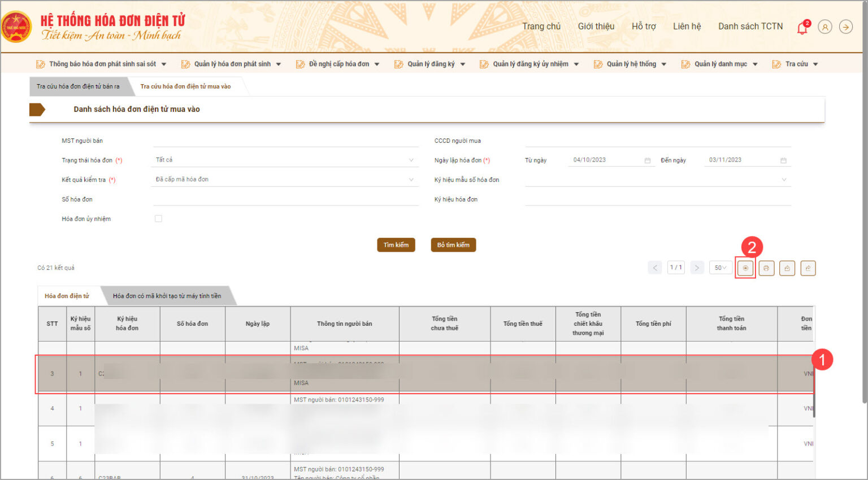868x480 pixels.
Task: Select invoice row number 5
Action: pos(426,444)
